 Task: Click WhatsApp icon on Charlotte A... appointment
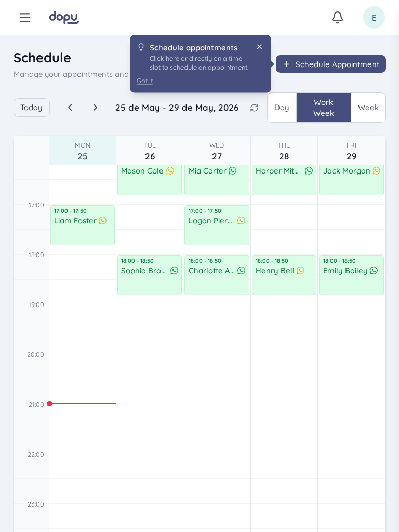(x=241, y=270)
